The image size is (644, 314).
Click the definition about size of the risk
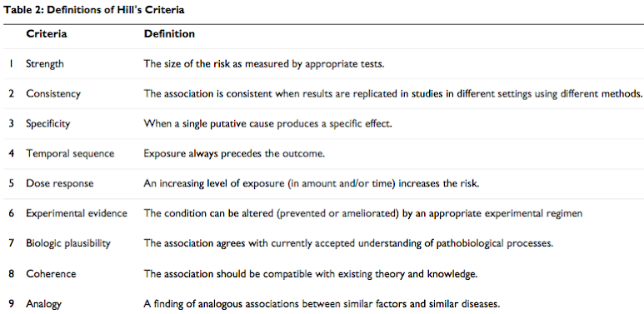(263, 64)
